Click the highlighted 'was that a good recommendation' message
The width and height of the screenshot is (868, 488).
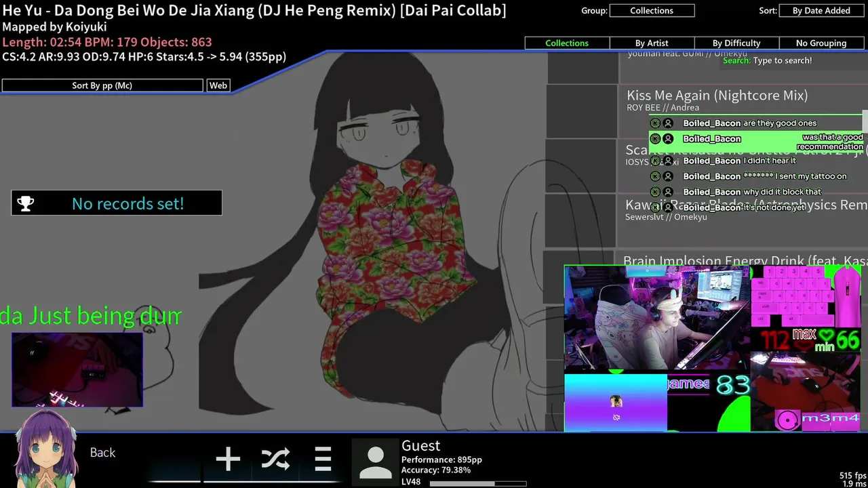point(756,142)
